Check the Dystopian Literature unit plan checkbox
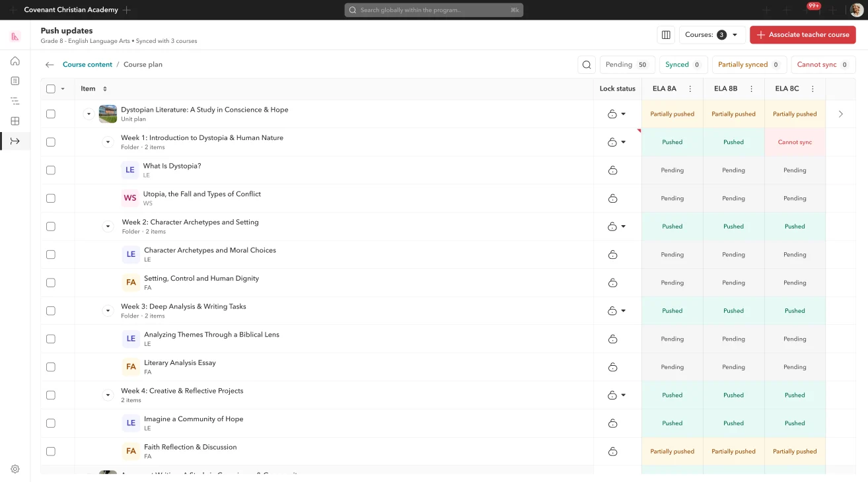Screen dimensions: 868x482 click(x=51, y=114)
